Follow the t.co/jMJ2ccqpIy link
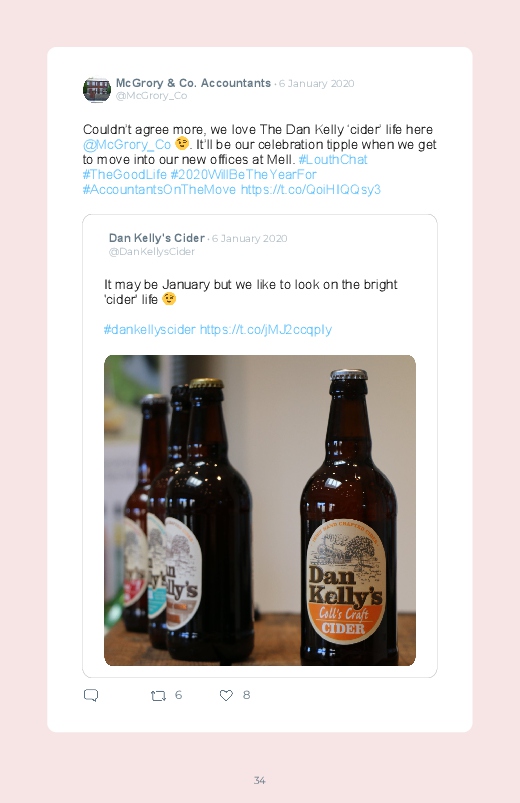Viewport: 520px width, 803px height. click(x=265, y=329)
